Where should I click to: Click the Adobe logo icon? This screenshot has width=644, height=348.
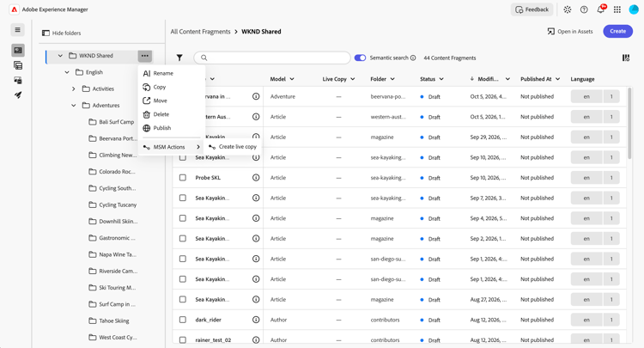pyautogui.click(x=14, y=9)
